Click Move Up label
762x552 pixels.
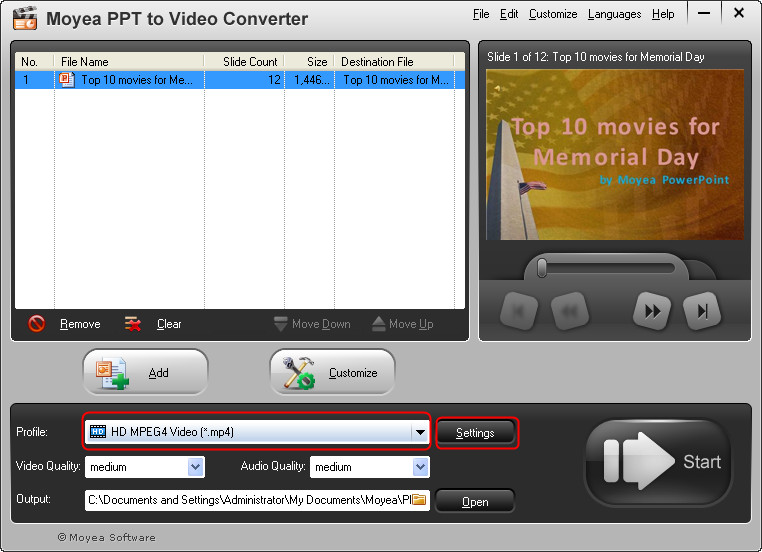pyautogui.click(x=411, y=324)
